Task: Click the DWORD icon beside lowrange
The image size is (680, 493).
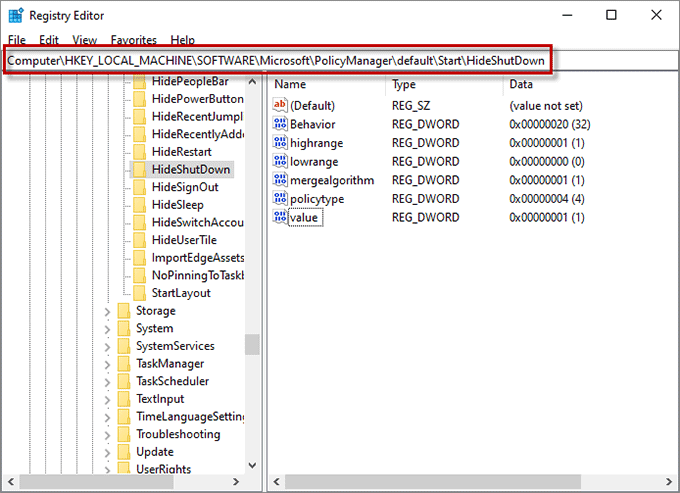Action: pos(280,161)
